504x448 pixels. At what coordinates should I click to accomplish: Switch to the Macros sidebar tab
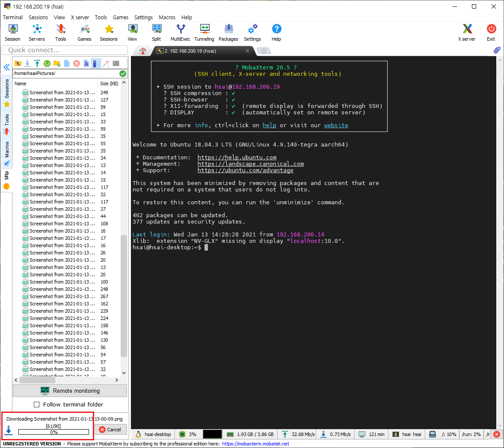[x=7, y=153]
